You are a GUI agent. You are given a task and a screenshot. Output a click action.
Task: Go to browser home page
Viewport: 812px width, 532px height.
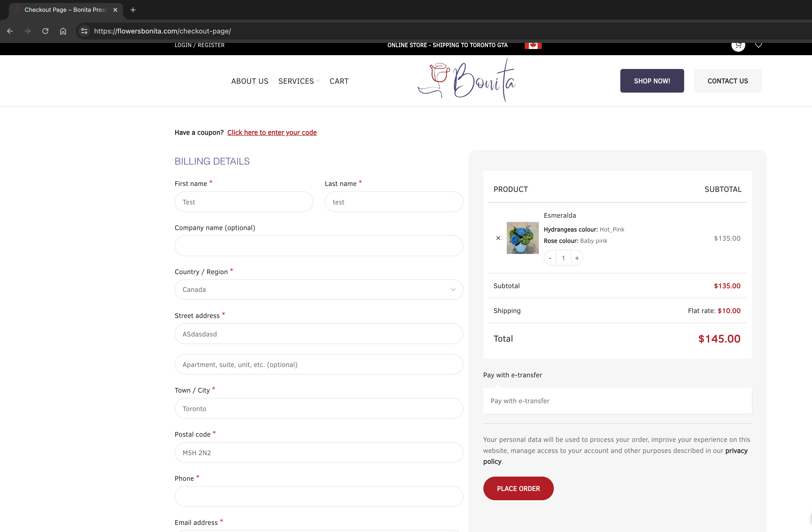pos(63,31)
